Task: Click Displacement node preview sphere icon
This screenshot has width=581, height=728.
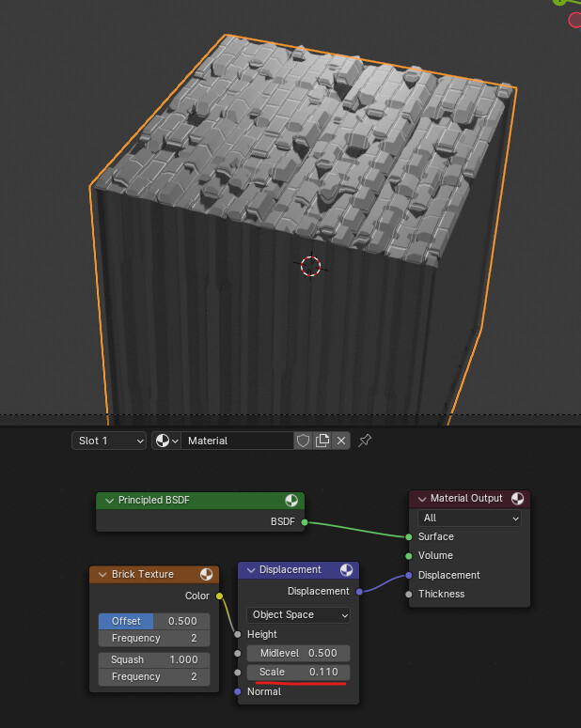Action: [x=346, y=569]
